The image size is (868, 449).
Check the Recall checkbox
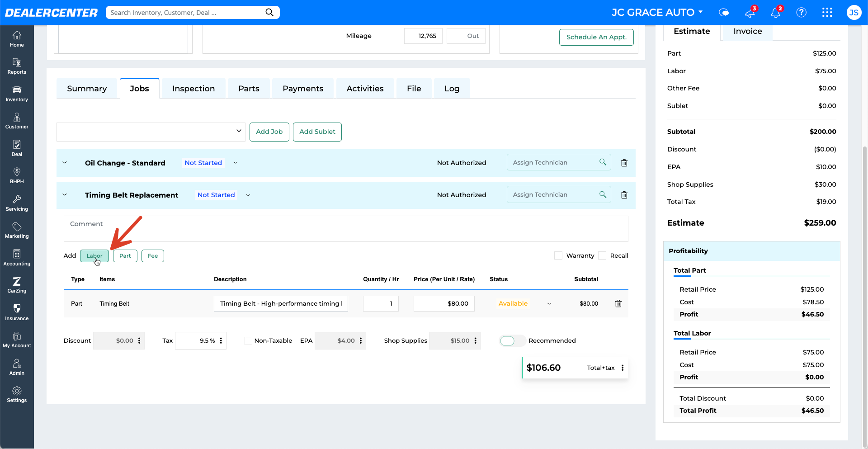click(x=602, y=255)
